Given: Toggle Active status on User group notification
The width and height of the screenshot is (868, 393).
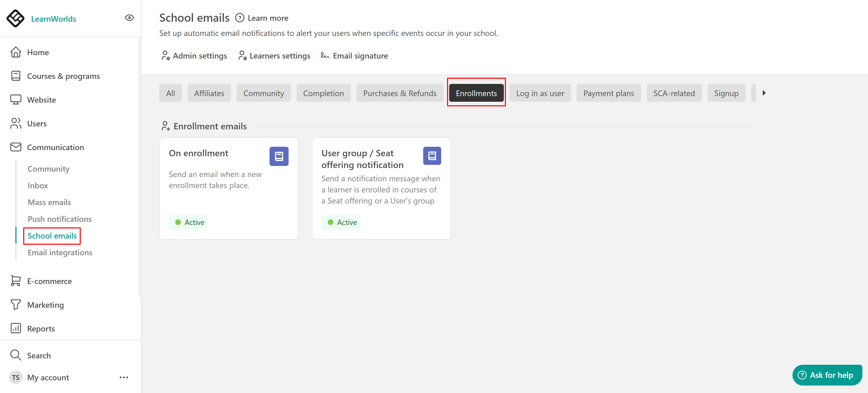Looking at the screenshot, I should coord(341,222).
